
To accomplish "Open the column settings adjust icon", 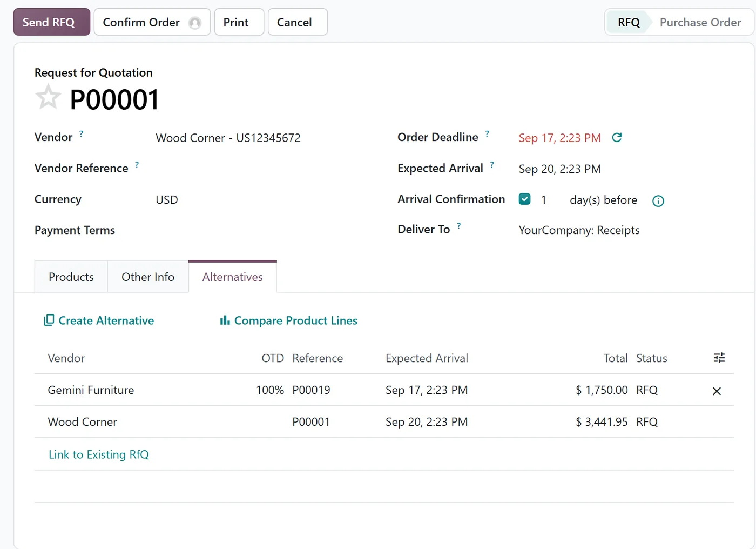I will (x=719, y=358).
